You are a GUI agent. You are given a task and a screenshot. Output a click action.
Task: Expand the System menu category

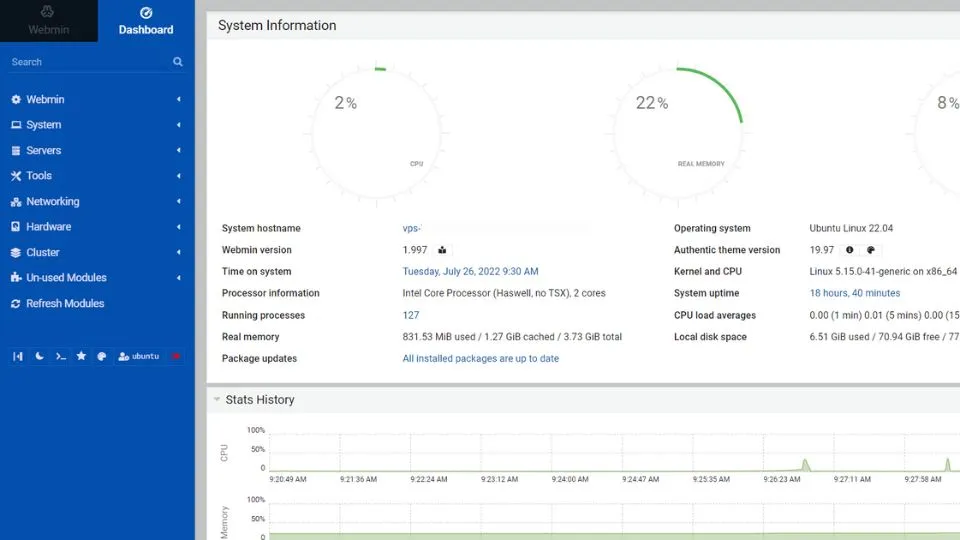point(43,125)
